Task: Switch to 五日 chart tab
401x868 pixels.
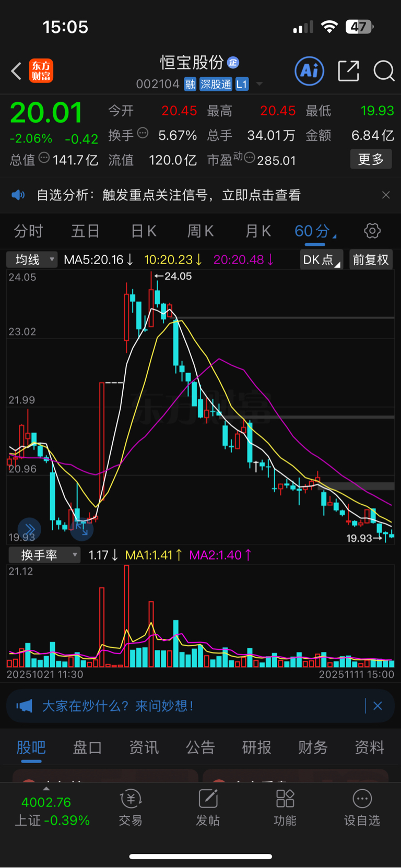Action: 85,231
